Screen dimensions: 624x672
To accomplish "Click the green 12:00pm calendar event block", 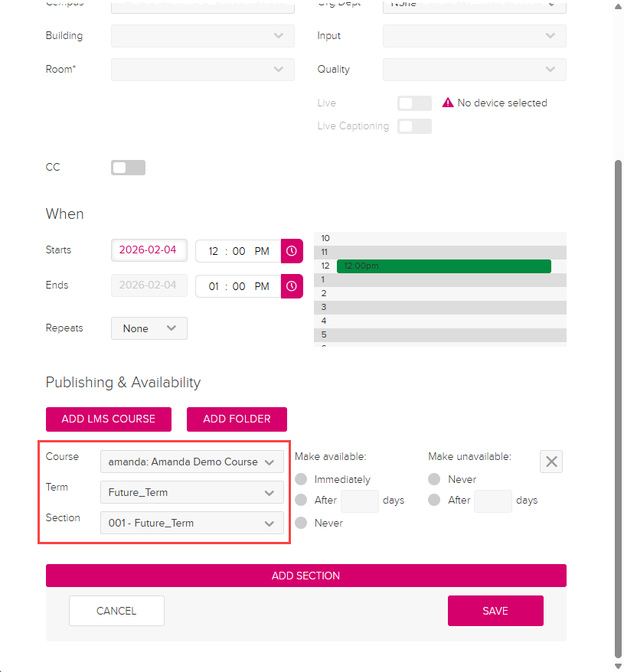I will 443,266.
